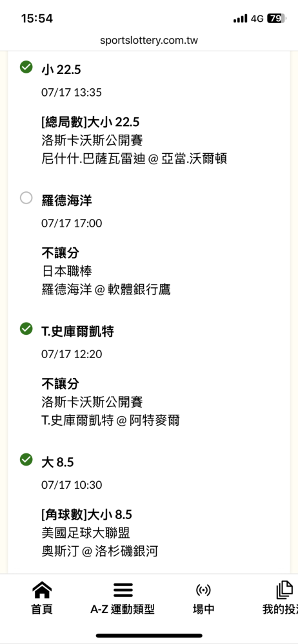The image size is (298, 644).
Task: Tap sportslottery.com.tw address bar
Action: click(149, 40)
